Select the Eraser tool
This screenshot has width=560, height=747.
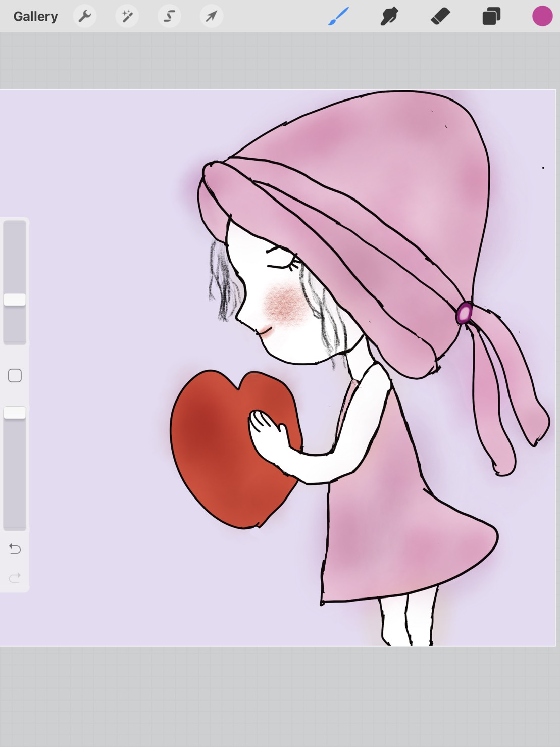(x=440, y=16)
